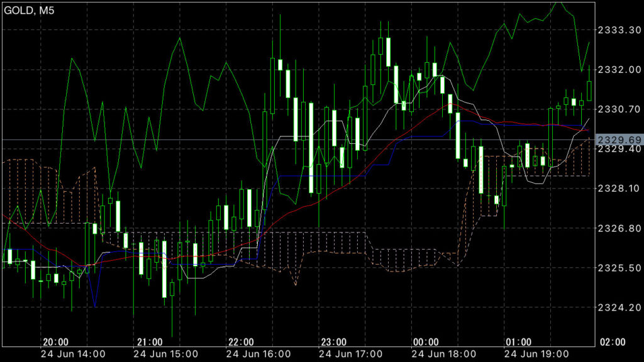
Task: Click the 24 Jun 19:00 date label
Action: 536,354
